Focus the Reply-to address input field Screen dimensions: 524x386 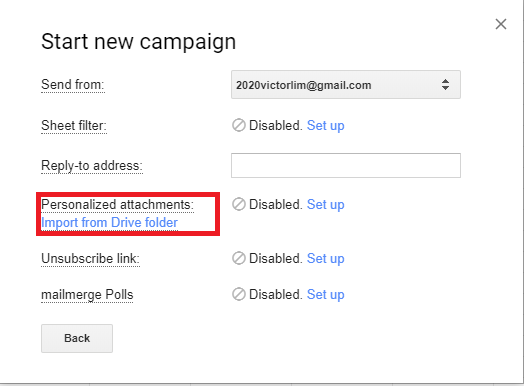(346, 165)
